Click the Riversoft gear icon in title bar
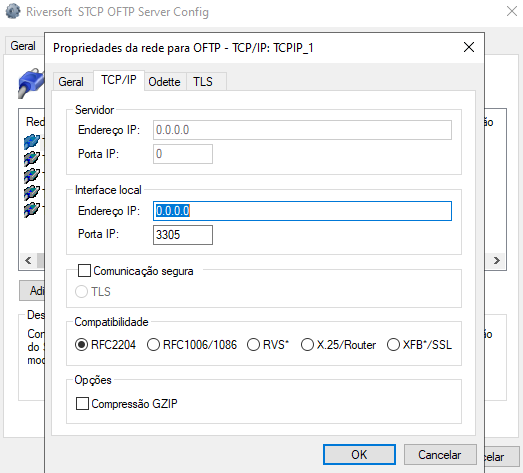Viewport: 523px width, 473px height. tap(13, 11)
